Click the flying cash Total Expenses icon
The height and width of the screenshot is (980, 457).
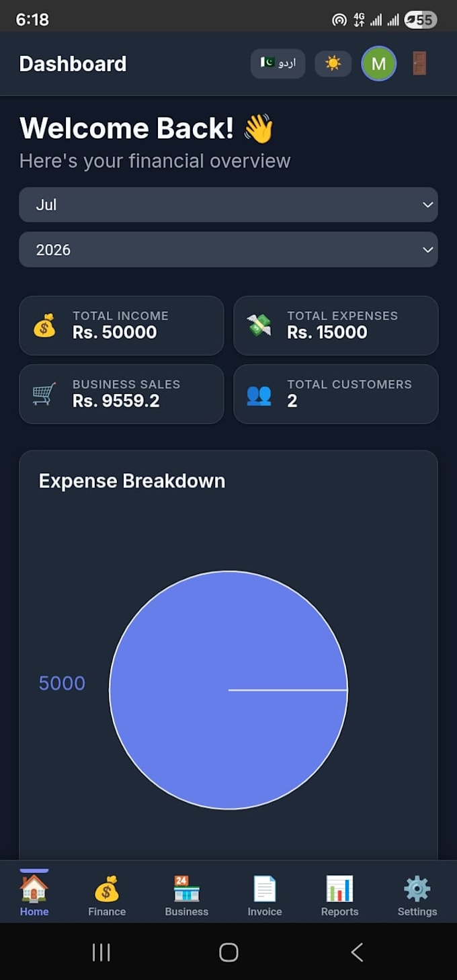point(259,325)
